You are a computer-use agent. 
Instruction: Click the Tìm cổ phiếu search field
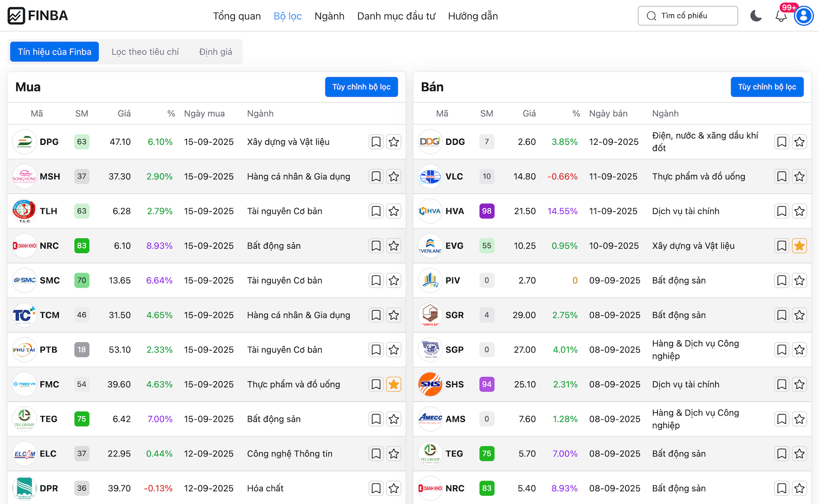coord(687,16)
